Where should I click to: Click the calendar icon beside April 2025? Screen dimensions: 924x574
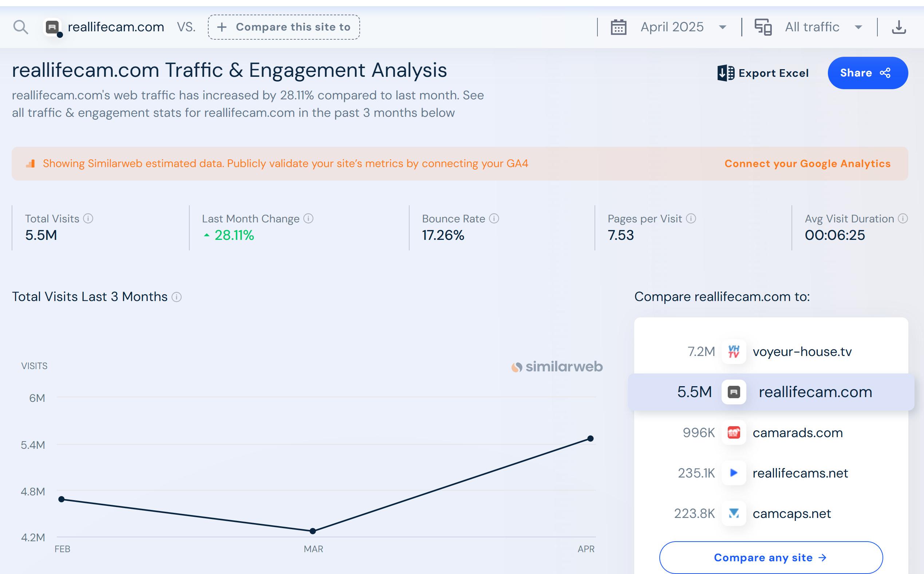(619, 27)
